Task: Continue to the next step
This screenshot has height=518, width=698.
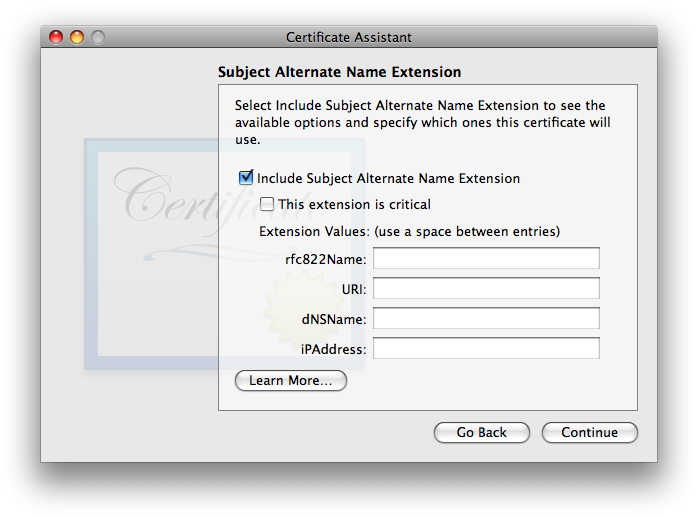Action: [589, 432]
